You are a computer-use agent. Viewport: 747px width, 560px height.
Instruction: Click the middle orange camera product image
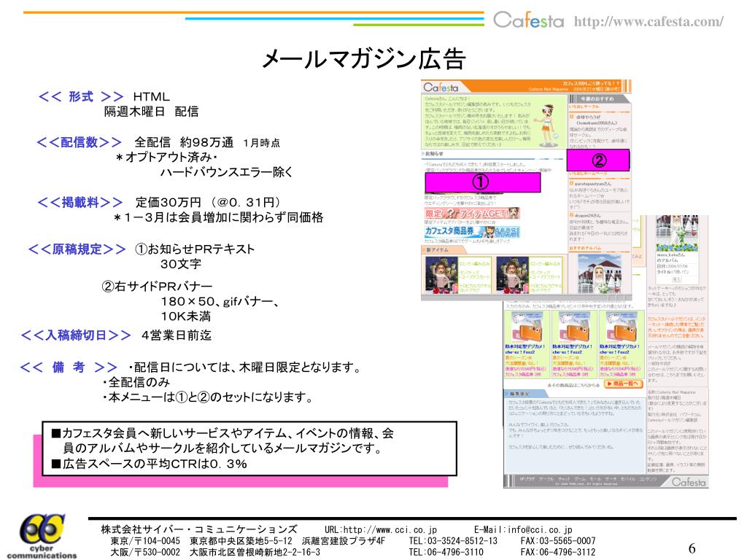tap(574, 326)
